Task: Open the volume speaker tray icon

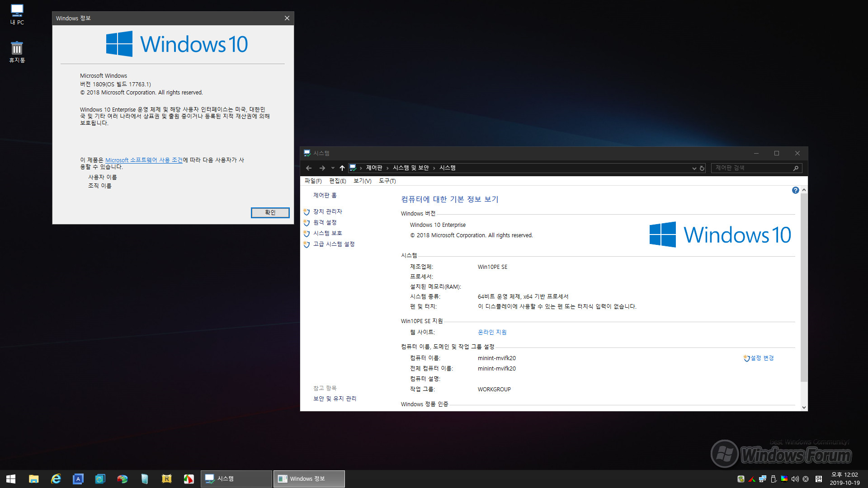Action: 795,479
